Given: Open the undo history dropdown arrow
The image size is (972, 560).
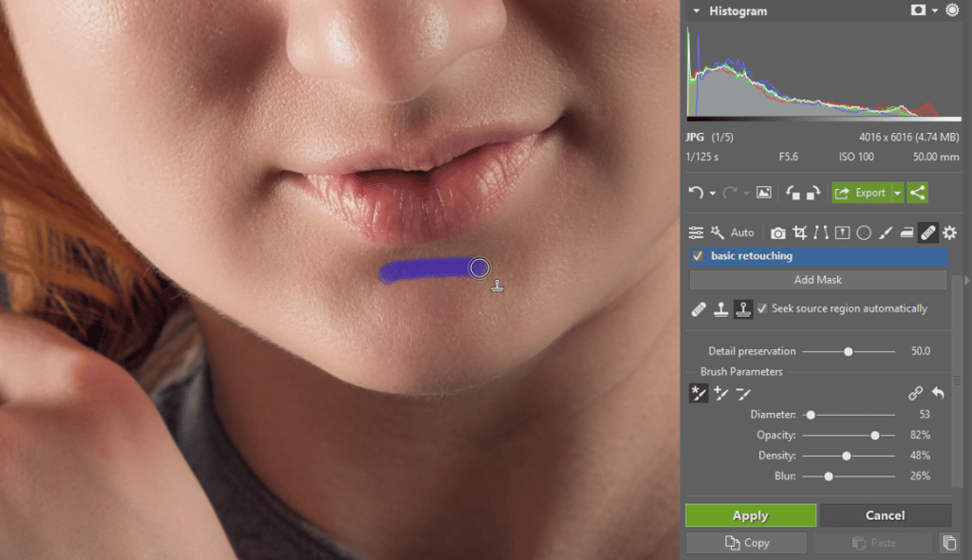Looking at the screenshot, I should [712, 194].
